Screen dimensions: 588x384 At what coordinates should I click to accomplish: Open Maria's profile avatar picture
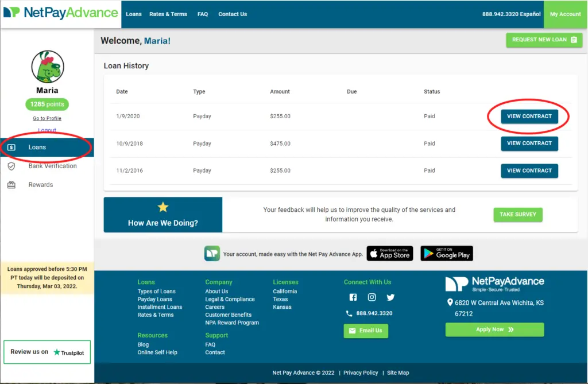click(x=48, y=67)
